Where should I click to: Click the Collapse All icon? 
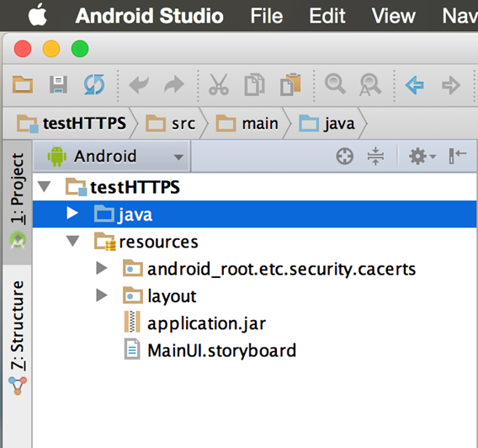click(375, 156)
